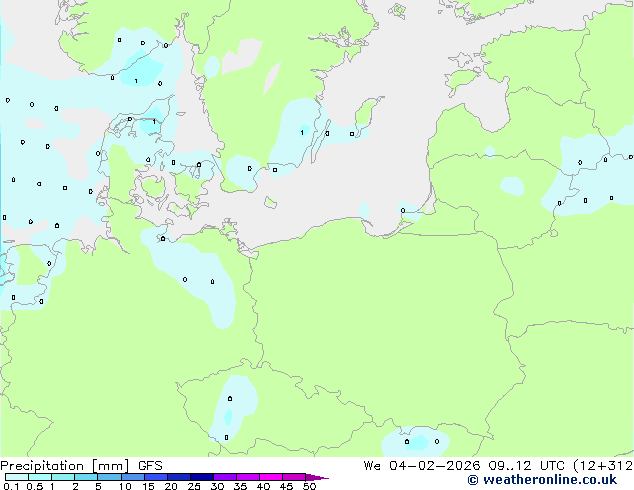This screenshot has height=490, width=634.
Task: Click the legend value '10'
Action: click(125, 486)
